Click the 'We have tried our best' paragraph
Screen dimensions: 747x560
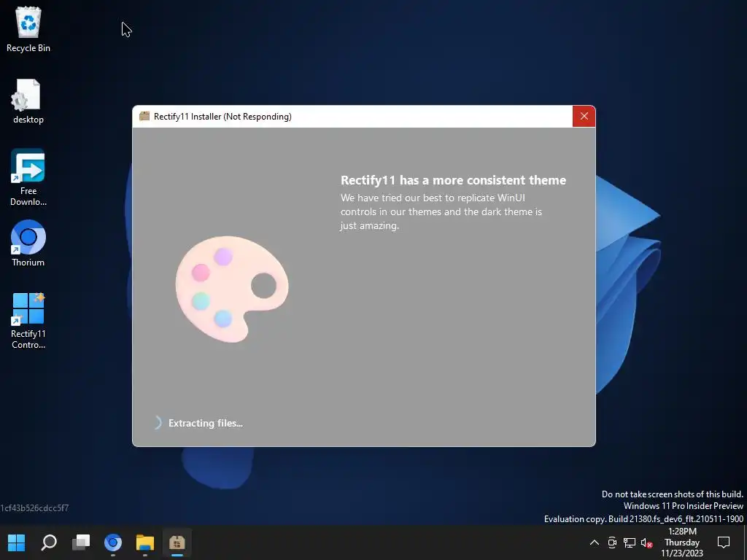pyautogui.click(x=441, y=211)
